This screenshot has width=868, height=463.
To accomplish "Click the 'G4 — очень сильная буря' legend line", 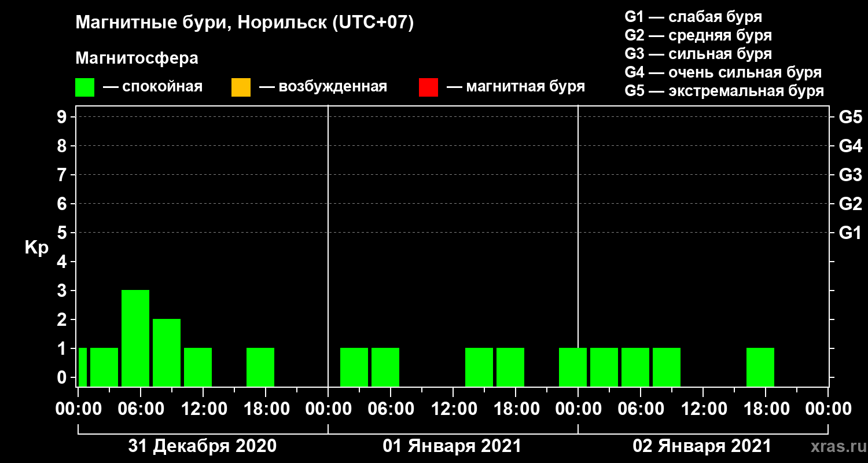I will (x=723, y=72).
